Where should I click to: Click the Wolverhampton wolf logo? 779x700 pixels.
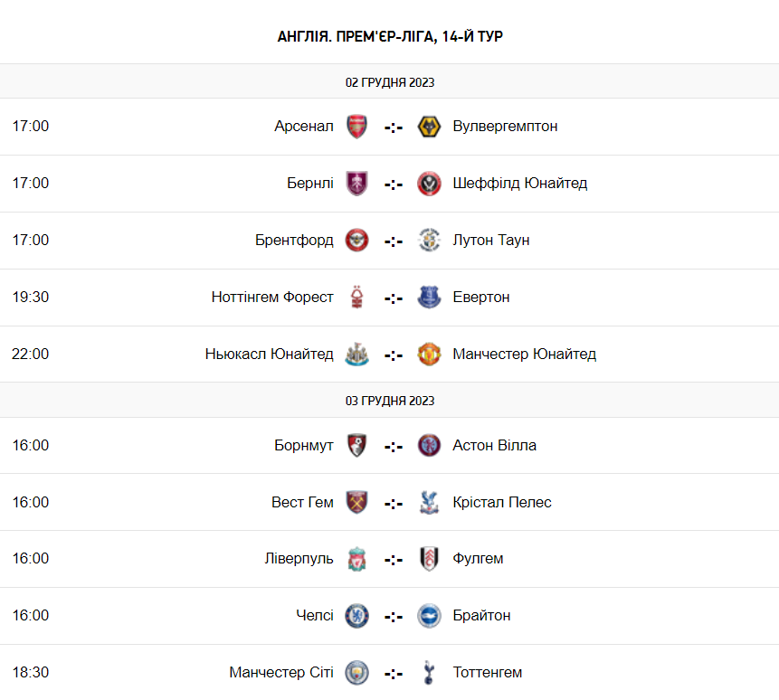point(429,127)
